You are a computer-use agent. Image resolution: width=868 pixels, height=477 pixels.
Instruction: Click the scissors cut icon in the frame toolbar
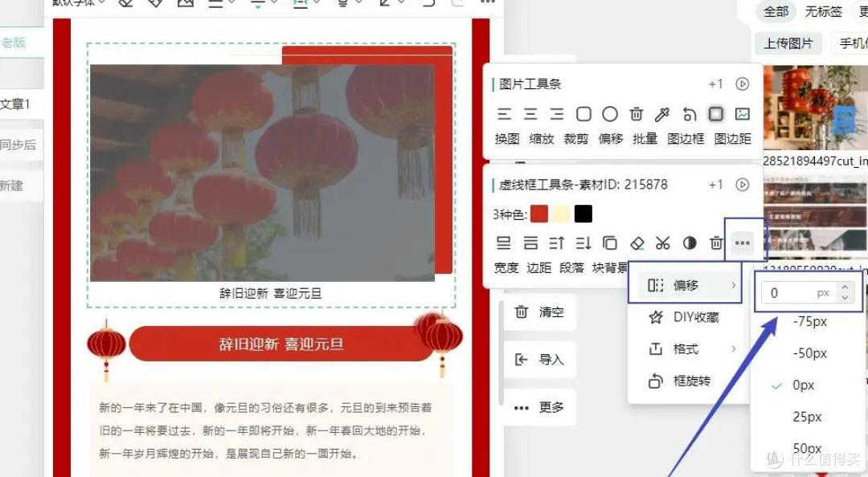click(x=662, y=243)
